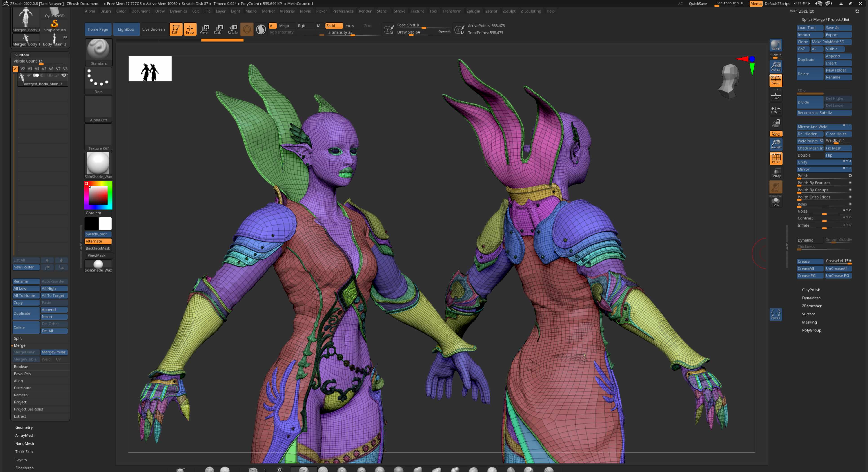Click the Zoom3D icon

(776, 144)
